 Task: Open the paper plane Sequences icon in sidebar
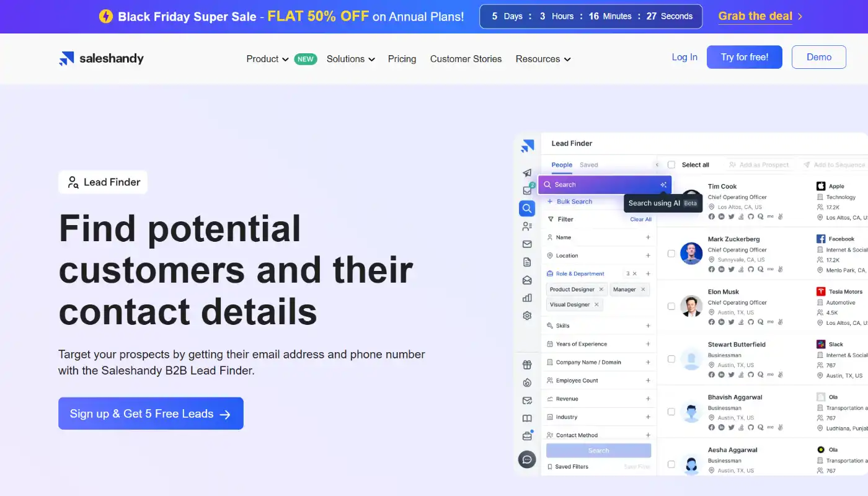pos(527,173)
